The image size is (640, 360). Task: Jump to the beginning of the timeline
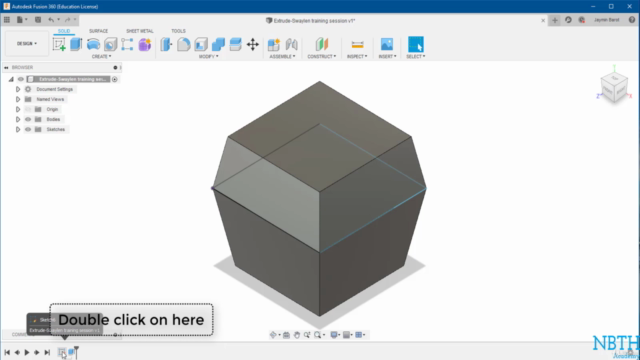[x=7, y=352]
